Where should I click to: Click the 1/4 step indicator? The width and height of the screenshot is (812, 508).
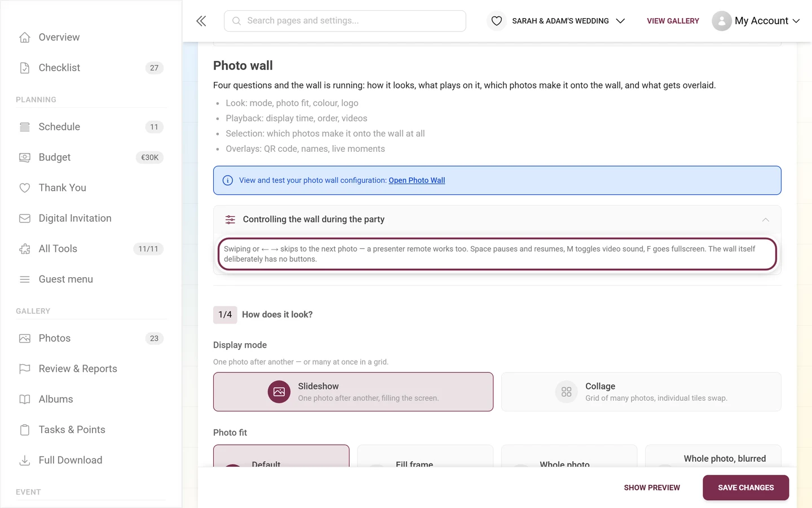pyautogui.click(x=225, y=315)
